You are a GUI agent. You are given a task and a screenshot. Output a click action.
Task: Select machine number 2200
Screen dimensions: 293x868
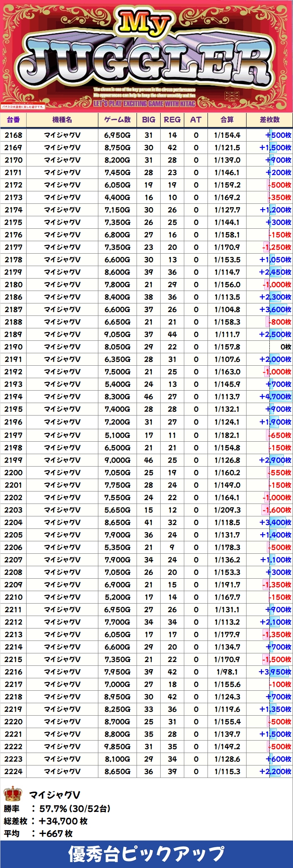[13, 472]
